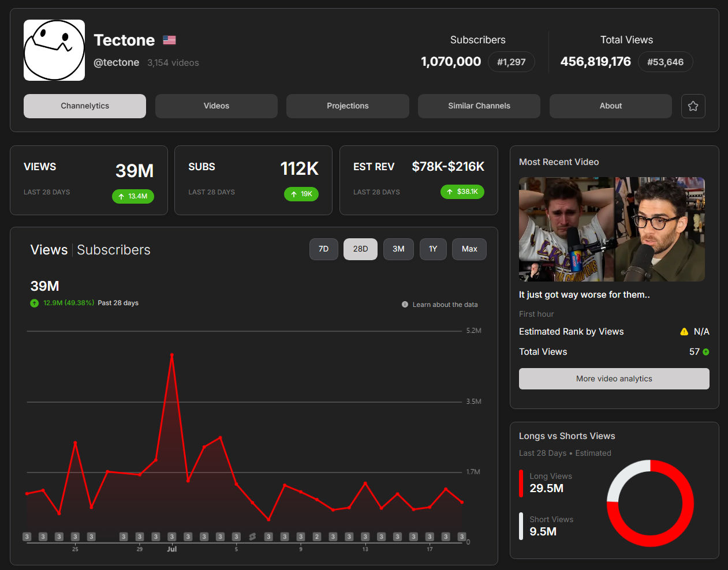Click the 3.5M y-axis label

[x=474, y=402]
